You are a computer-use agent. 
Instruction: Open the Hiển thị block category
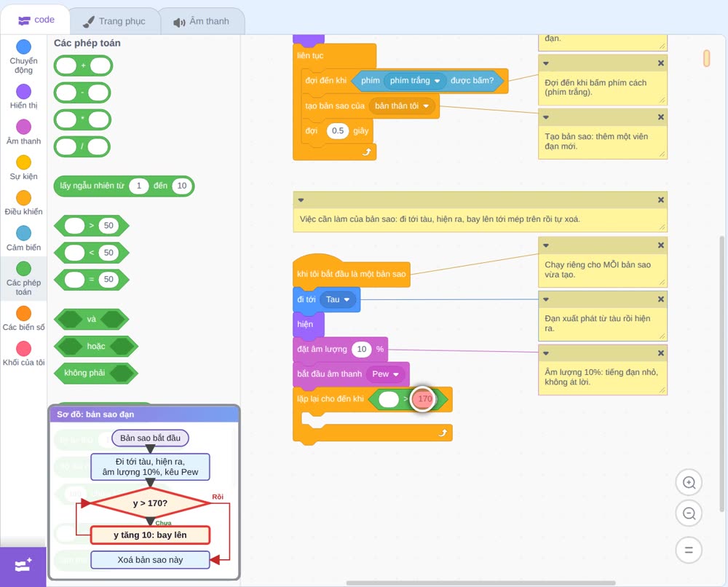[24, 97]
